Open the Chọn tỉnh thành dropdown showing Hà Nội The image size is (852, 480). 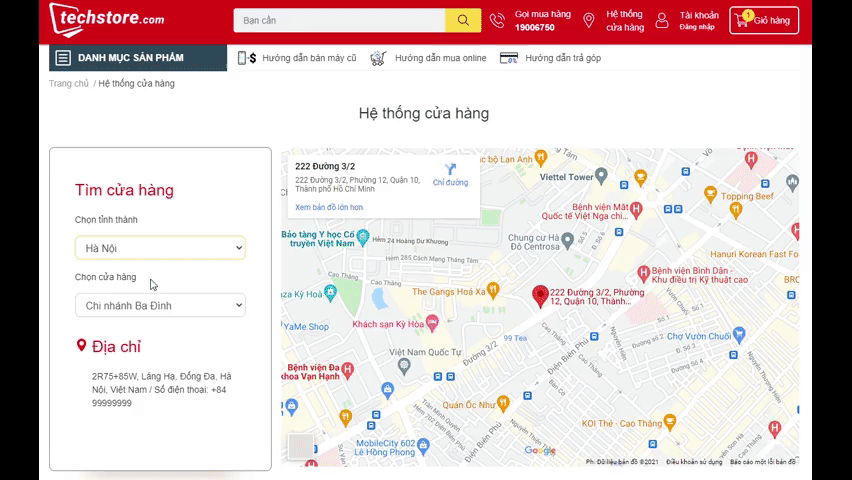(x=160, y=248)
